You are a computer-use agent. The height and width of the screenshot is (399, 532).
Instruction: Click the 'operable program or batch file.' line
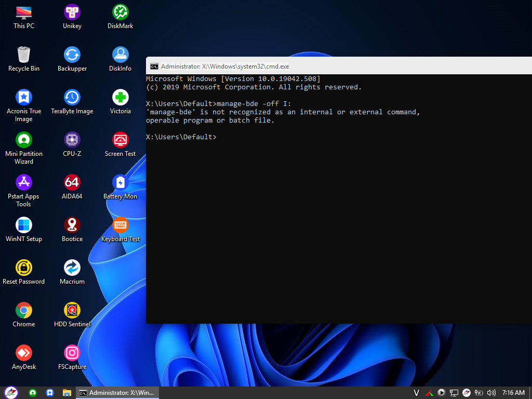[x=210, y=121]
